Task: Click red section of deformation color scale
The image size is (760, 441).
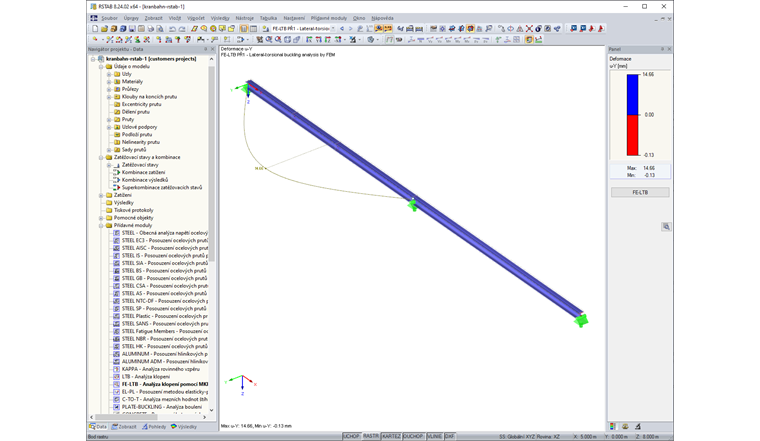Action: (x=632, y=135)
